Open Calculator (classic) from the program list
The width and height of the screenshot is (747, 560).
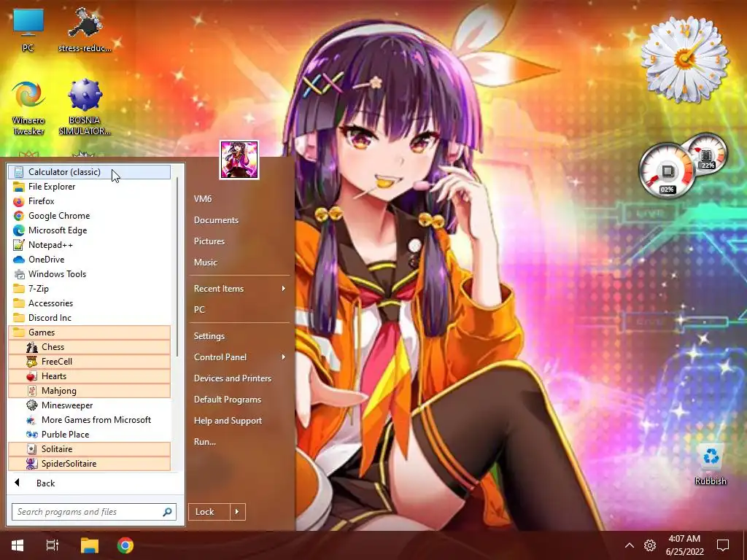click(89, 172)
